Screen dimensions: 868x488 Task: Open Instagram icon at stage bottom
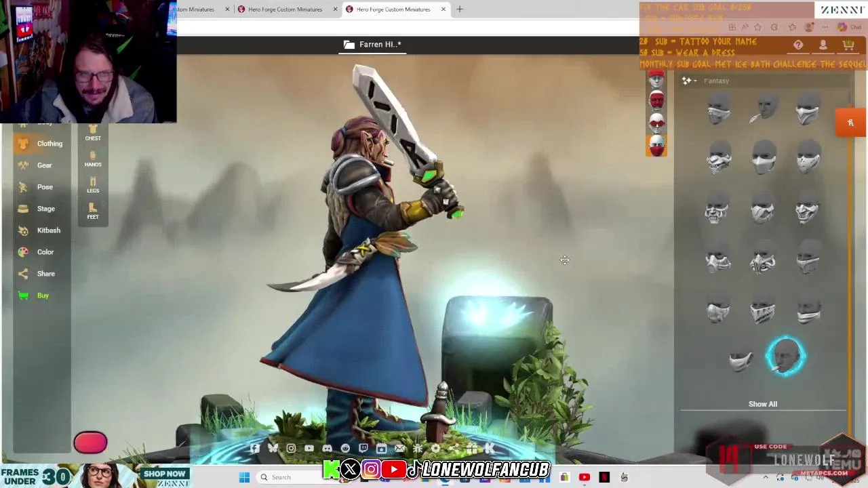pyautogui.click(x=291, y=449)
